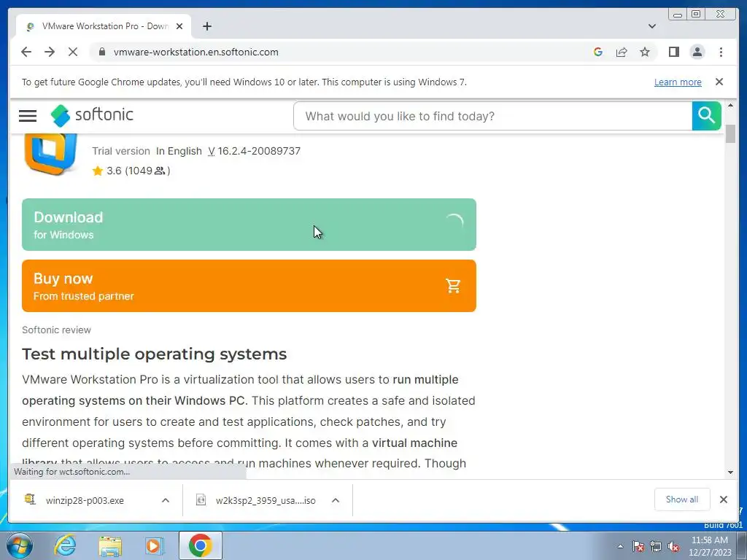
Task: Share this page via share icon
Action: [x=622, y=52]
